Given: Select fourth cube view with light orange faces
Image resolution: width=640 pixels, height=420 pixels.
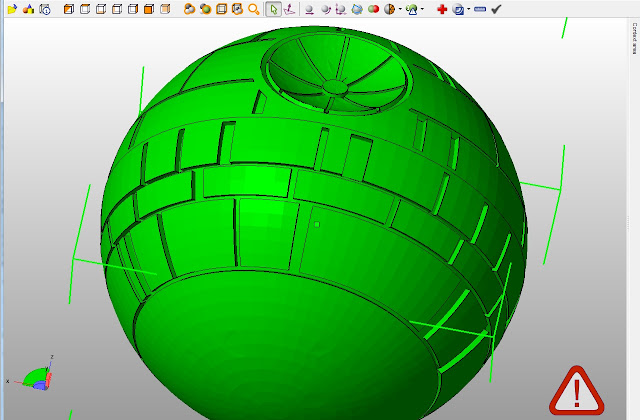Looking at the screenshot, I should pos(117,9).
